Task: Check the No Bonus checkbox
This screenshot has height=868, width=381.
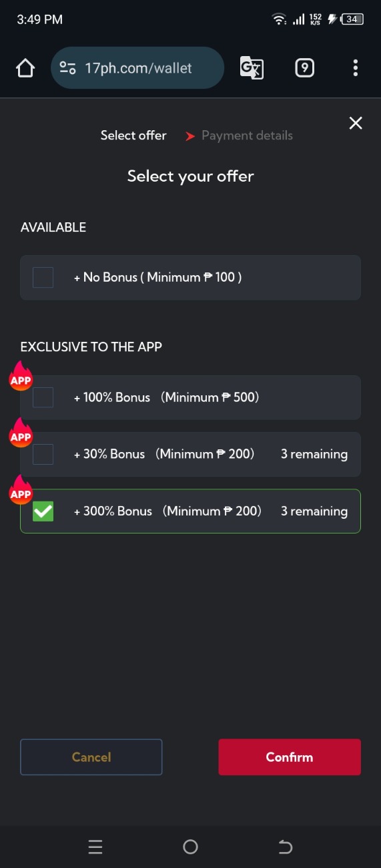Action: pyautogui.click(x=43, y=277)
